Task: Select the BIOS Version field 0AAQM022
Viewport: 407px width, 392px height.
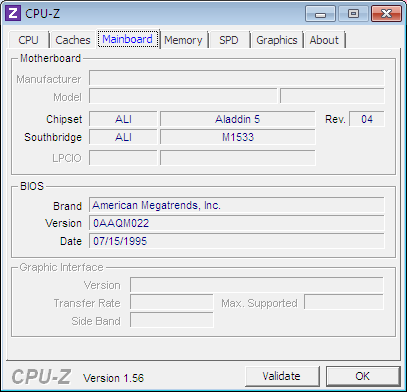Action: point(237,223)
